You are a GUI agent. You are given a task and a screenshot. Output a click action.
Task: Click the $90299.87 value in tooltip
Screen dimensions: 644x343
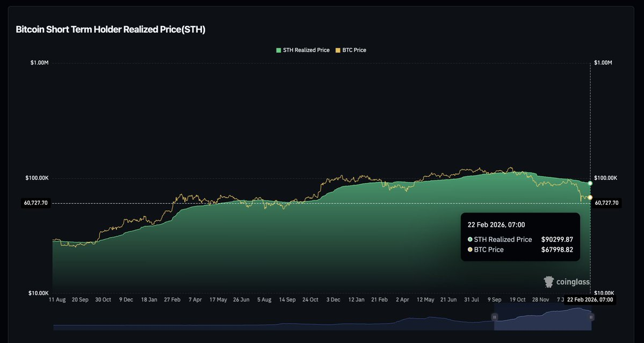tap(556, 239)
